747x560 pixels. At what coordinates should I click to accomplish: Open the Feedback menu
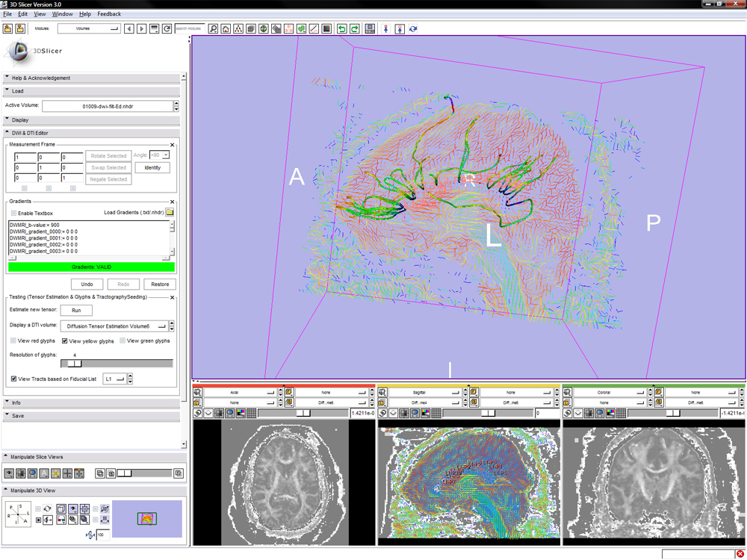pyautogui.click(x=108, y=14)
